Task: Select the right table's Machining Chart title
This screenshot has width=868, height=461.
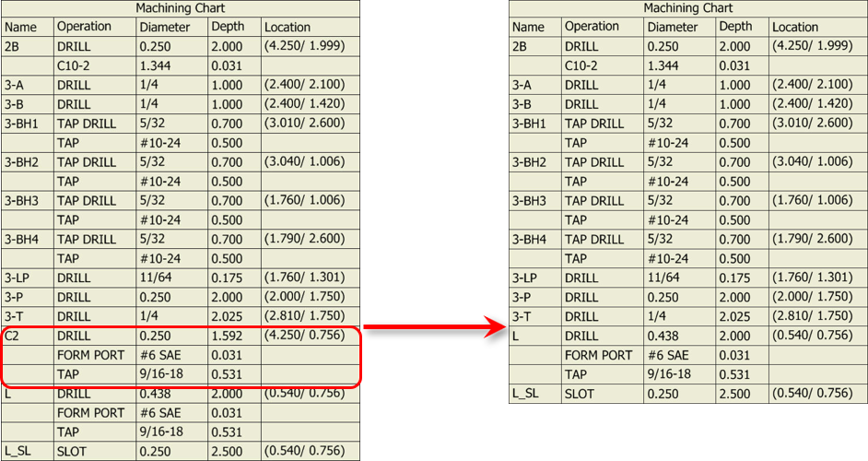Action: tap(687, 8)
